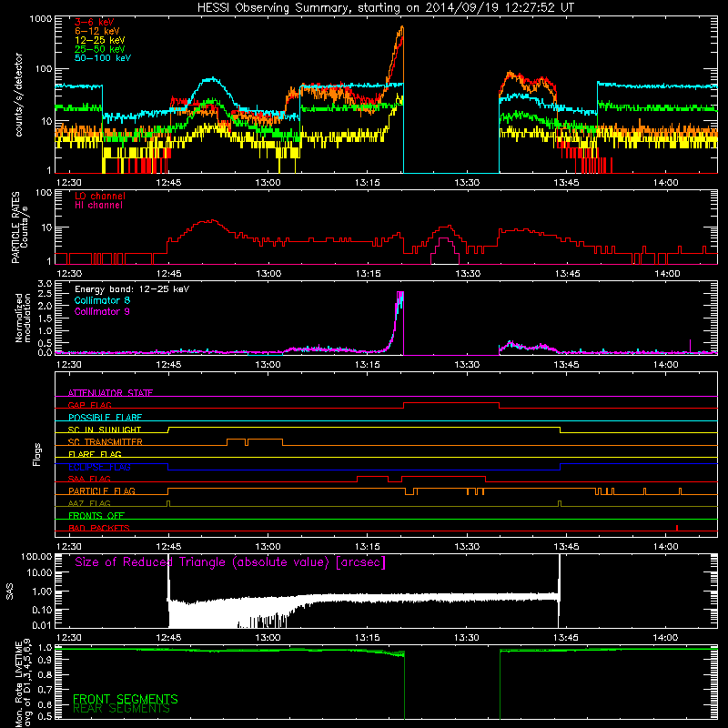Click the SC TRANSMITTER flag label

tap(106, 442)
